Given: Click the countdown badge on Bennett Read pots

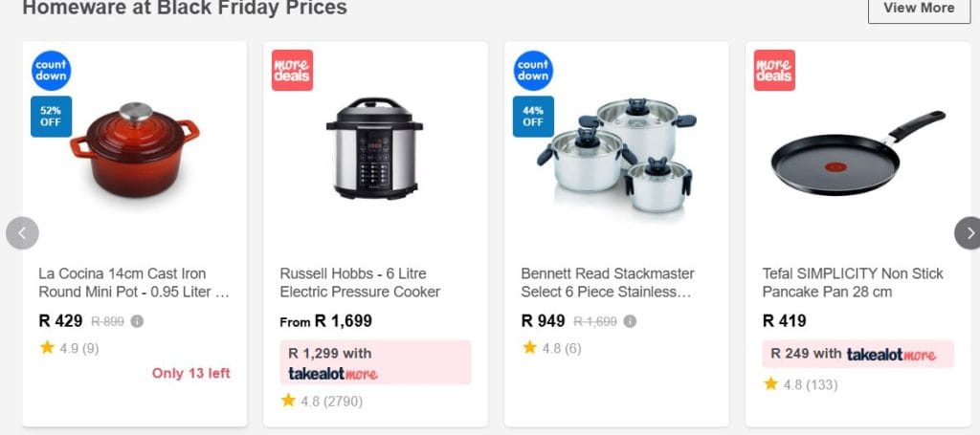Looking at the screenshot, I should pos(533,70).
